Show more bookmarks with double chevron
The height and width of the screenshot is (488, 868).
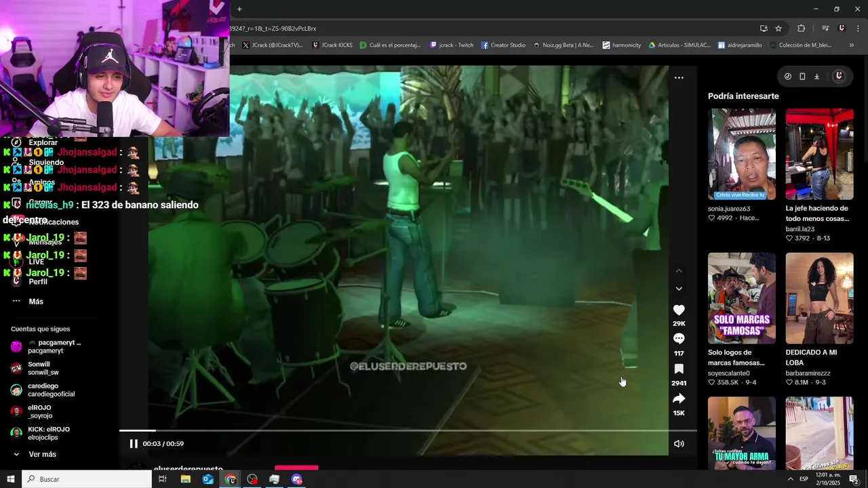tap(852, 45)
